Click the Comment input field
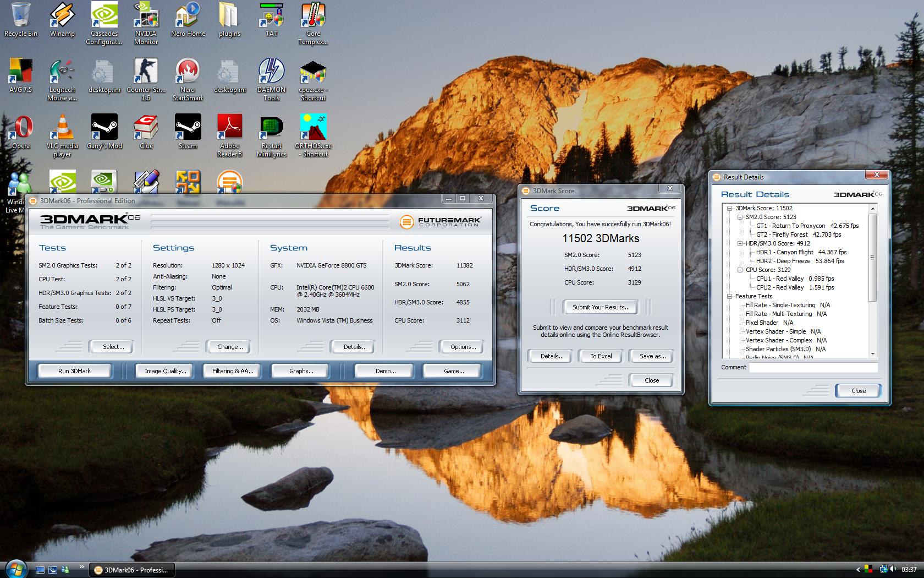 pyautogui.click(x=813, y=367)
